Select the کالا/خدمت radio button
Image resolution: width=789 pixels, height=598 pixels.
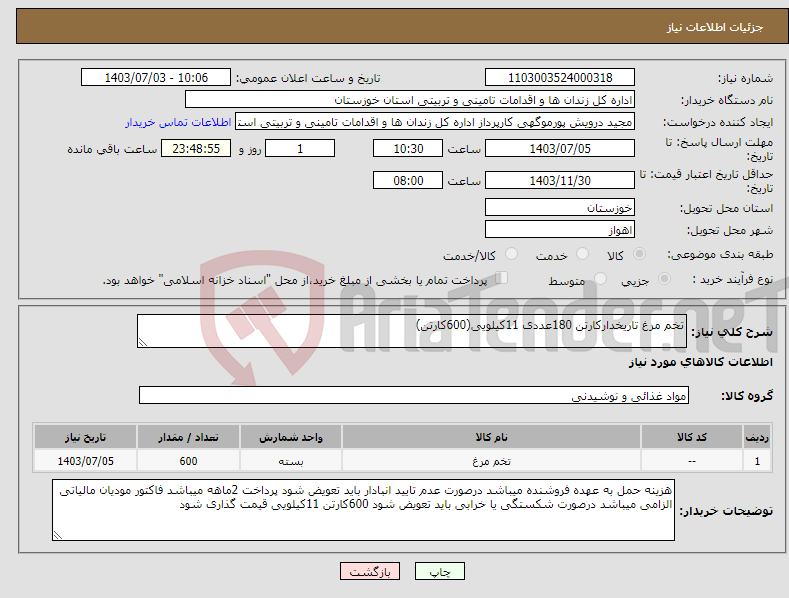(x=511, y=254)
